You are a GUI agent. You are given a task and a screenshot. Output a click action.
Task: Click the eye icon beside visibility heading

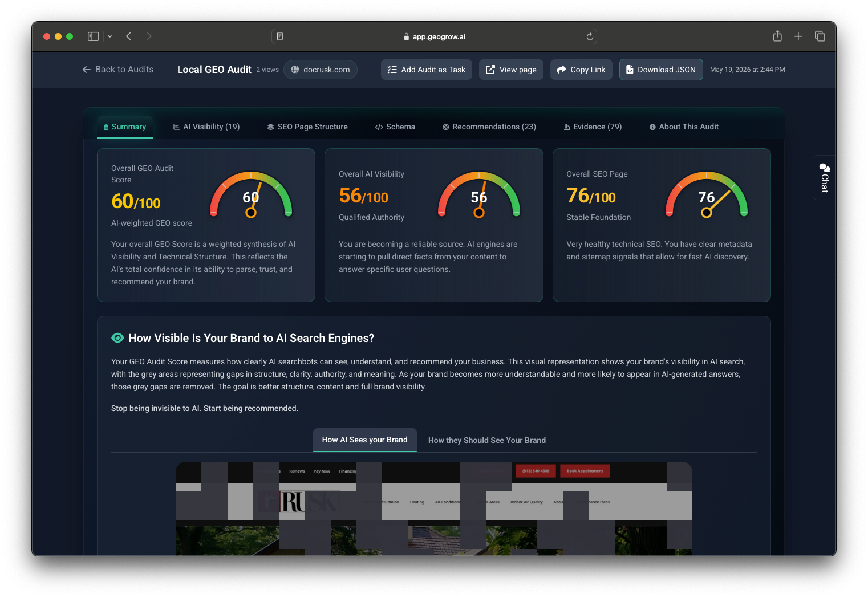point(117,338)
